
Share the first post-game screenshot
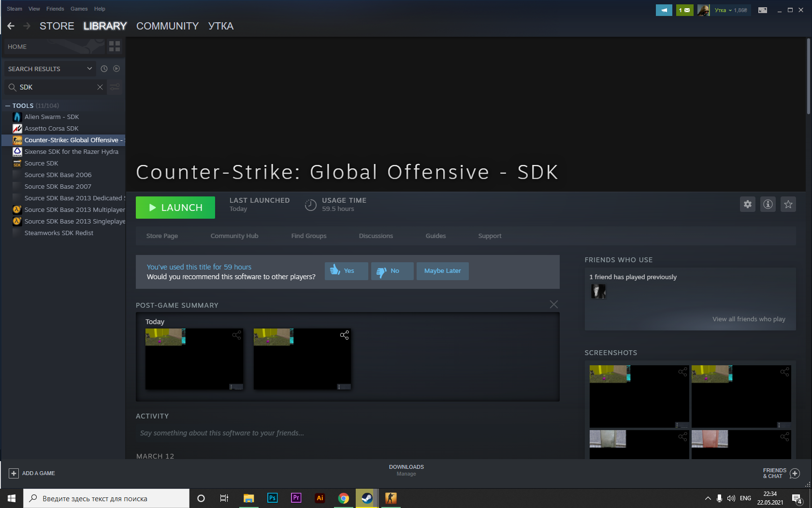(x=236, y=335)
